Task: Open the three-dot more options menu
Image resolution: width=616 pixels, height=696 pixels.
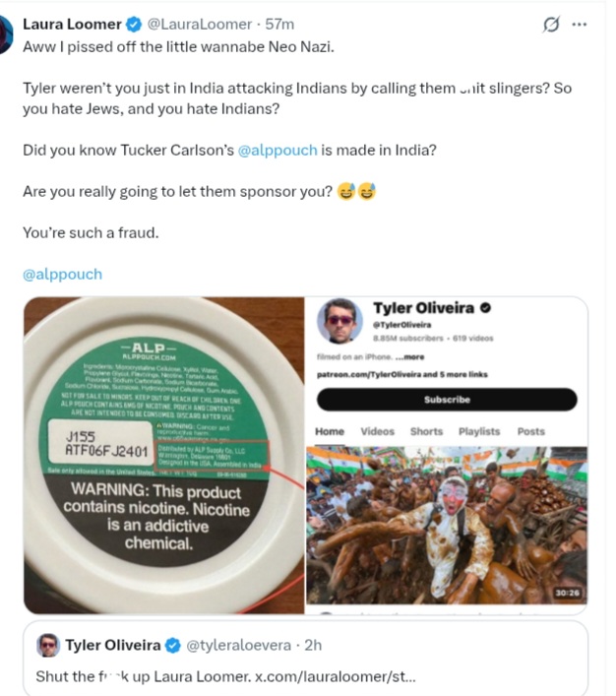Action: coord(585,24)
